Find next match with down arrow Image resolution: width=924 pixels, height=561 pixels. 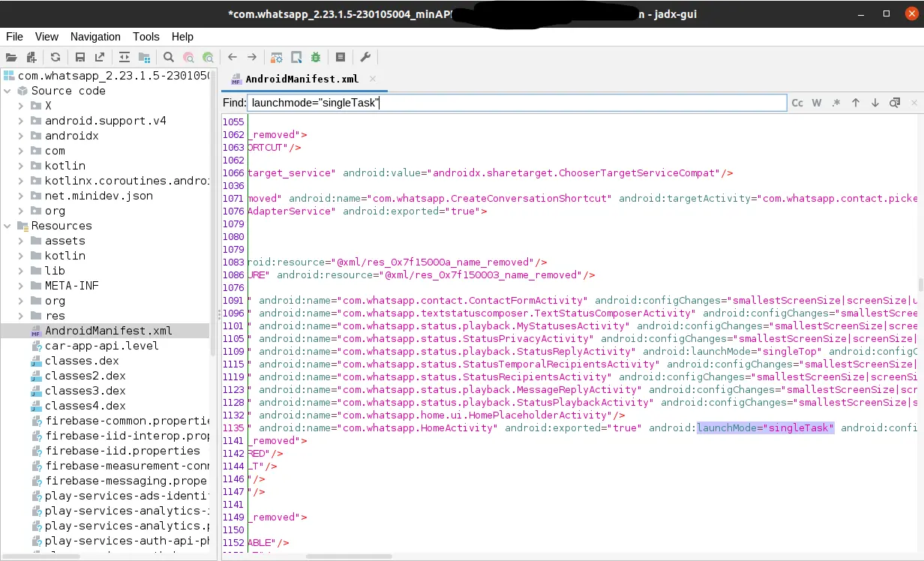pos(875,103)
